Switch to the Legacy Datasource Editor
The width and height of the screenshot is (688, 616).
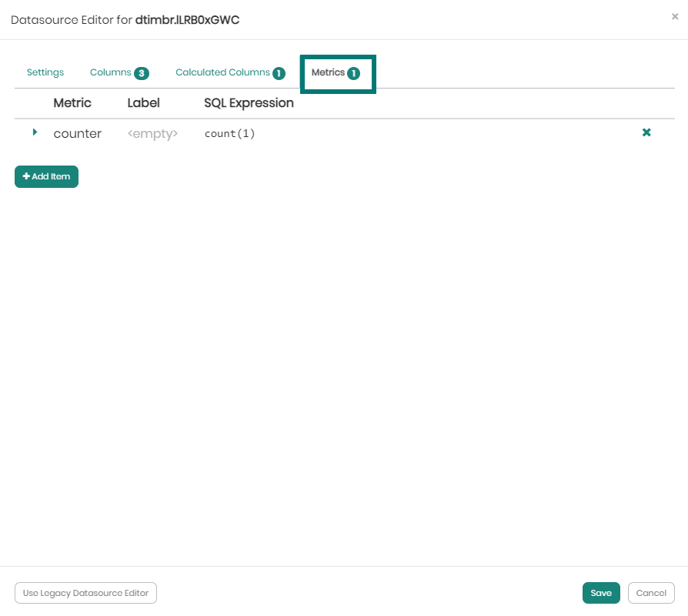(85, 592)
